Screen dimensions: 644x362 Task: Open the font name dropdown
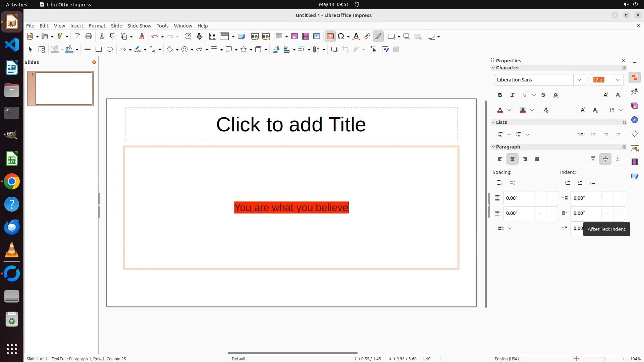[x=579, y=80]
